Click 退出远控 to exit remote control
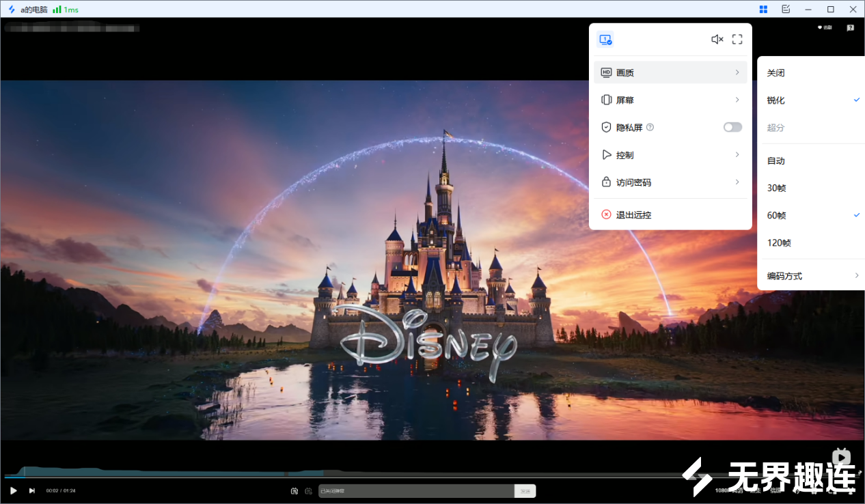This screenshot has height=504, width=865. click(x=670, y=214)
